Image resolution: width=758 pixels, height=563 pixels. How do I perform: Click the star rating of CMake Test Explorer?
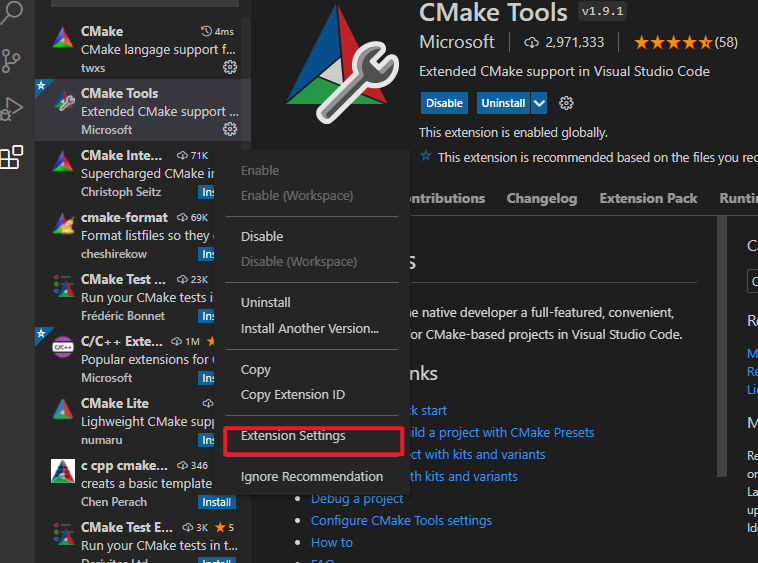point(224,527)
